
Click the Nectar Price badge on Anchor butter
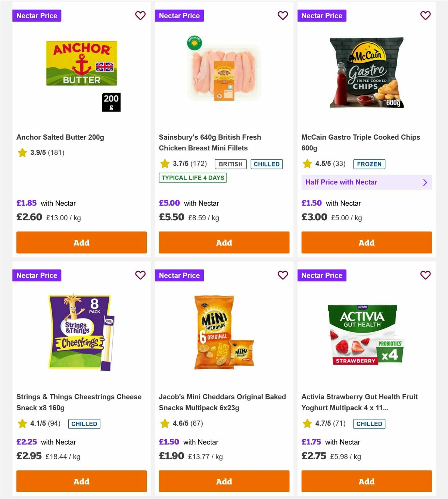coord(37,16)
